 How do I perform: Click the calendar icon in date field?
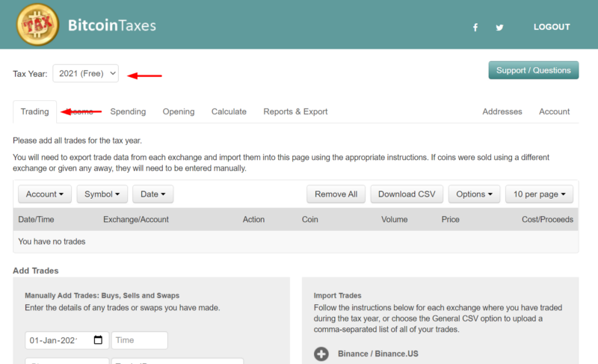(98, 339)
